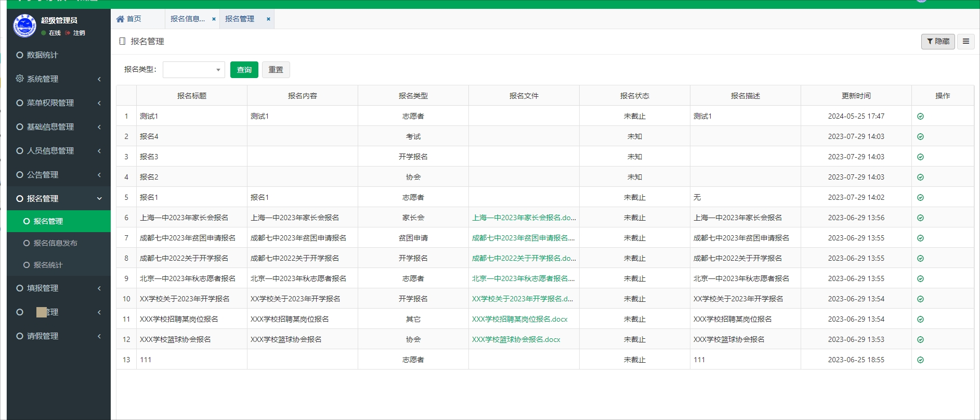Click the action icon in row 13 (111)

(x=920, y=360)
